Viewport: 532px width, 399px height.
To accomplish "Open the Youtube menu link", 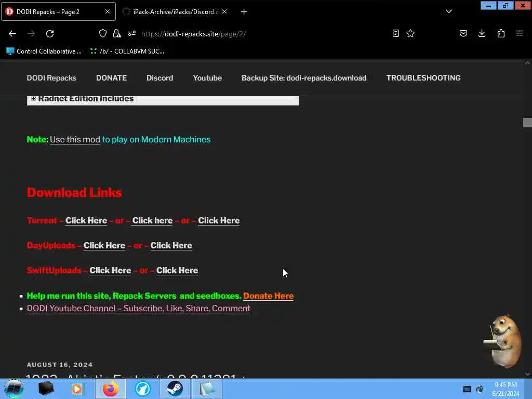I will pyautogui.click(x=207, y=78).
